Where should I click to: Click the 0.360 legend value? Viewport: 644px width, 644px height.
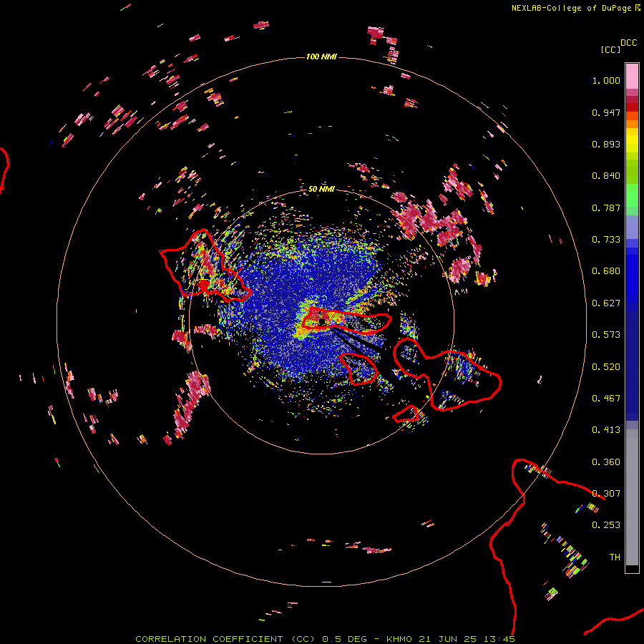[606, 462]
